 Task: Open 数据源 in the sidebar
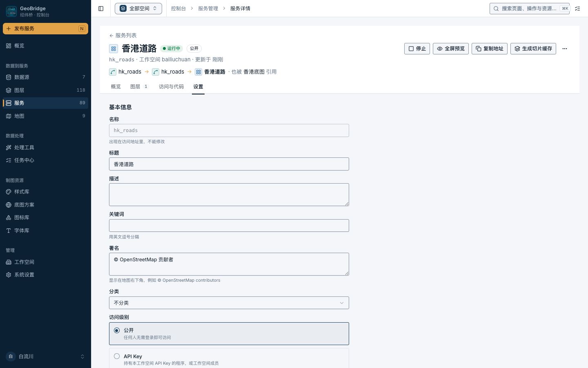45,77
